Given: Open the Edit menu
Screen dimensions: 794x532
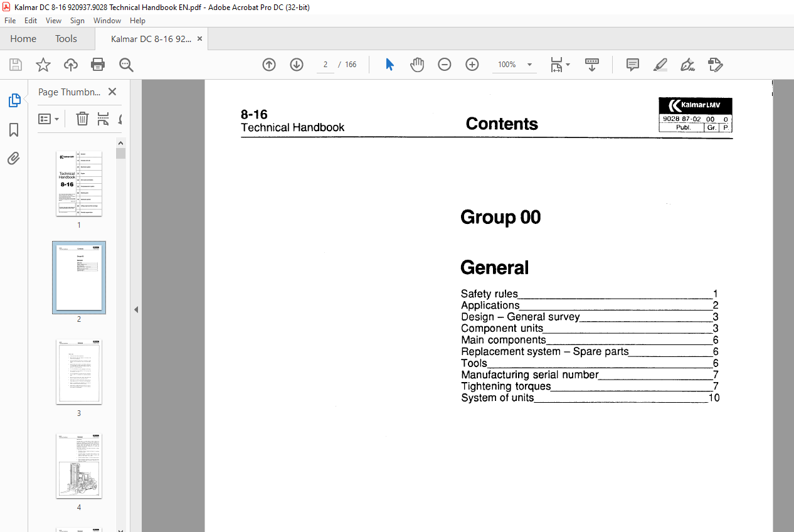Looking at the screenshot, I should click(31, 21).
